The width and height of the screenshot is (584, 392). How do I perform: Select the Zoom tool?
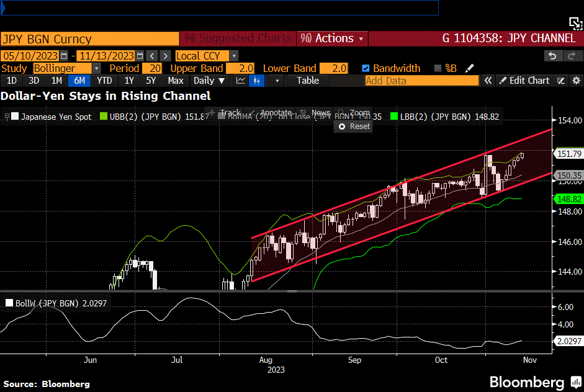[354, 112]
